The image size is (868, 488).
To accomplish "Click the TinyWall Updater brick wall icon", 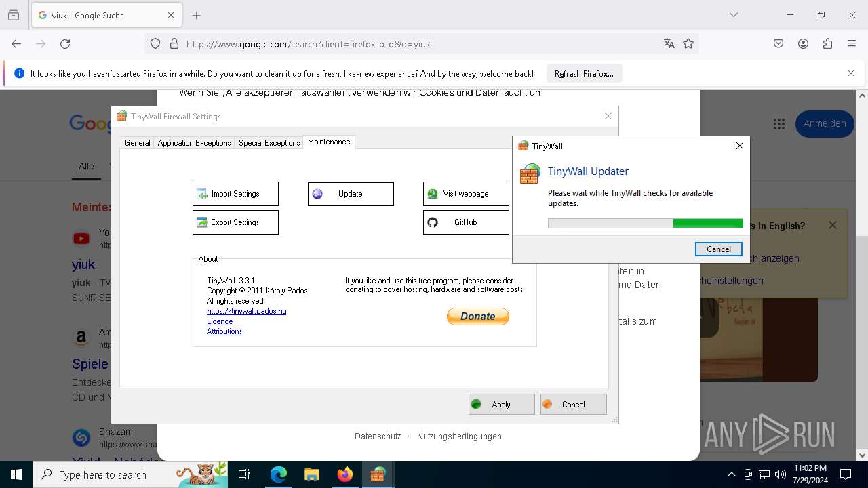I will [x=530, y=174].
